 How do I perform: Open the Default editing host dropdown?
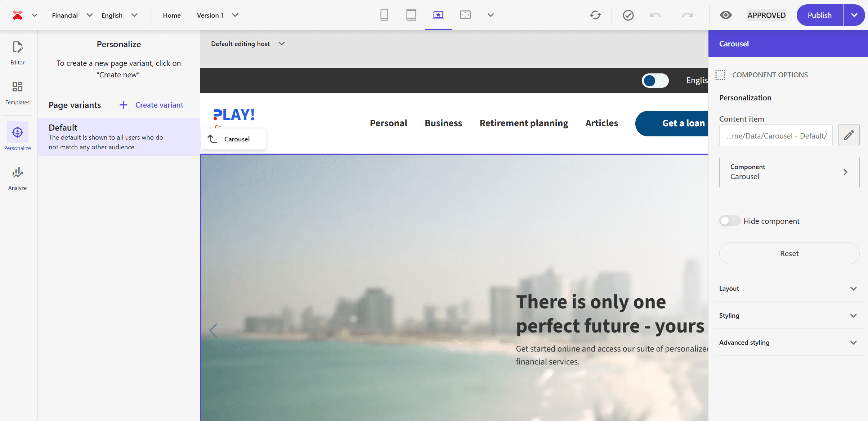click(x=248, y=44)
